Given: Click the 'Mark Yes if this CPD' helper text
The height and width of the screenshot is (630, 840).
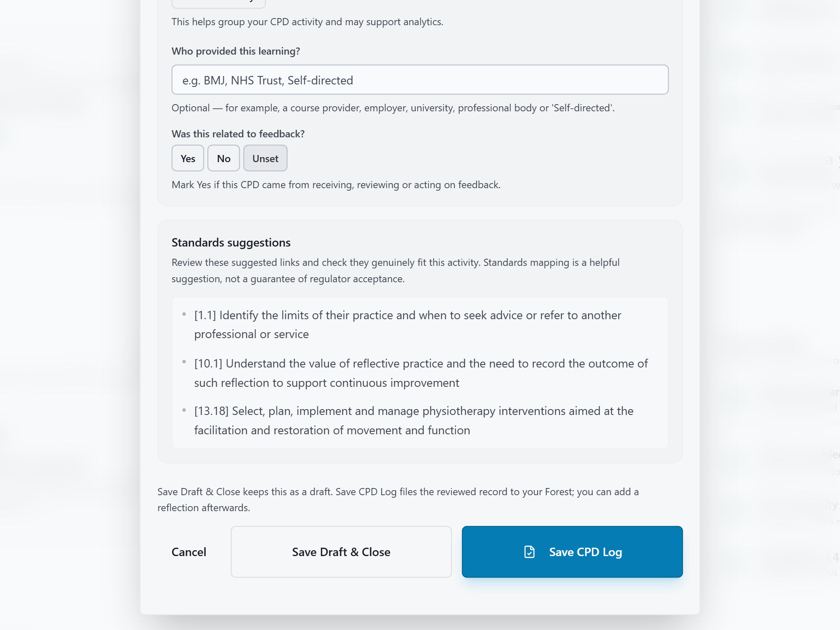Looking at the screenshot, I should point(336,185).
